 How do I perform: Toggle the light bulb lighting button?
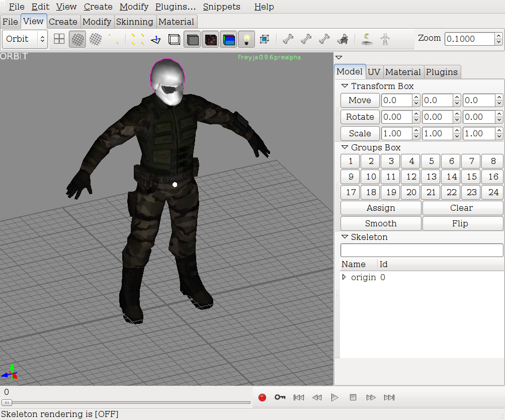pyautogui.click(x=246, y=39)
